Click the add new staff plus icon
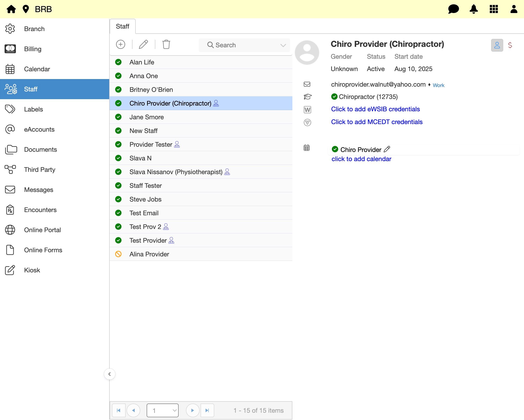The image size is (524, 420). point(121,45)
